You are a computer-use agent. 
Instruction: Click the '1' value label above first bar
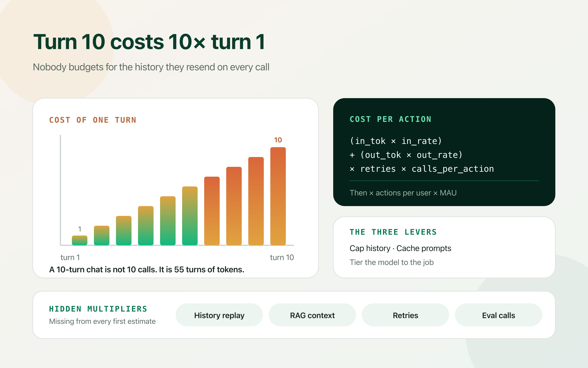click(x=79, y=229)
